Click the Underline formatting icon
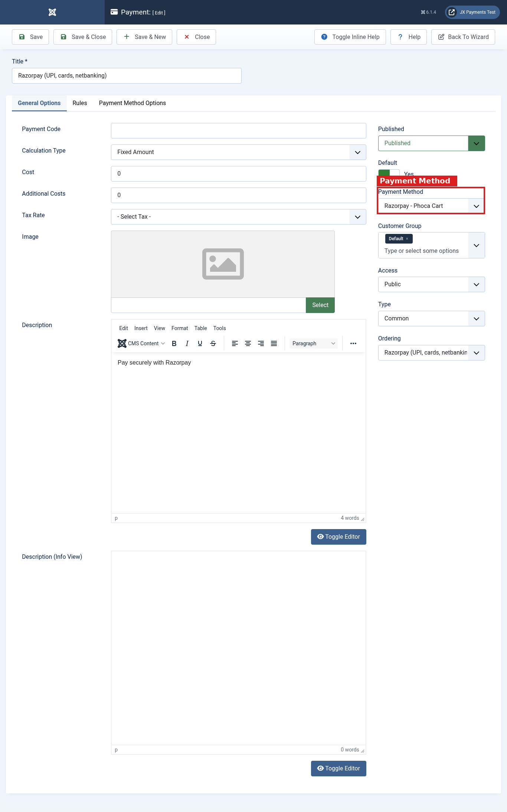This screenshot has width=507, height=812. tap(200, 343)
